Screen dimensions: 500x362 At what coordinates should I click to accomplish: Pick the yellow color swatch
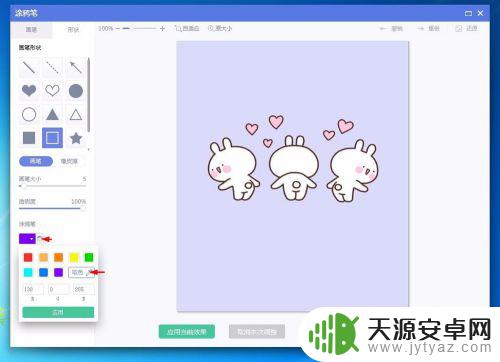click(74, 257)
